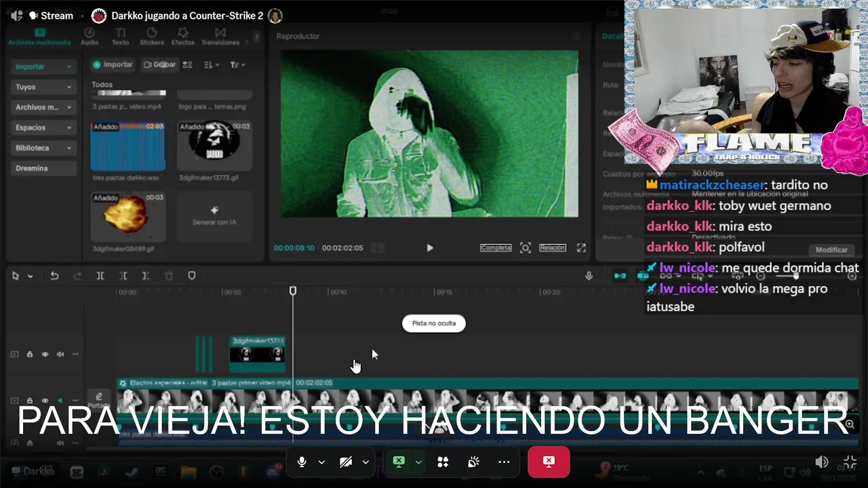This screenshot has height=488, width=868.
Task: Open more options for overlay GIF track
Action: 75,354
